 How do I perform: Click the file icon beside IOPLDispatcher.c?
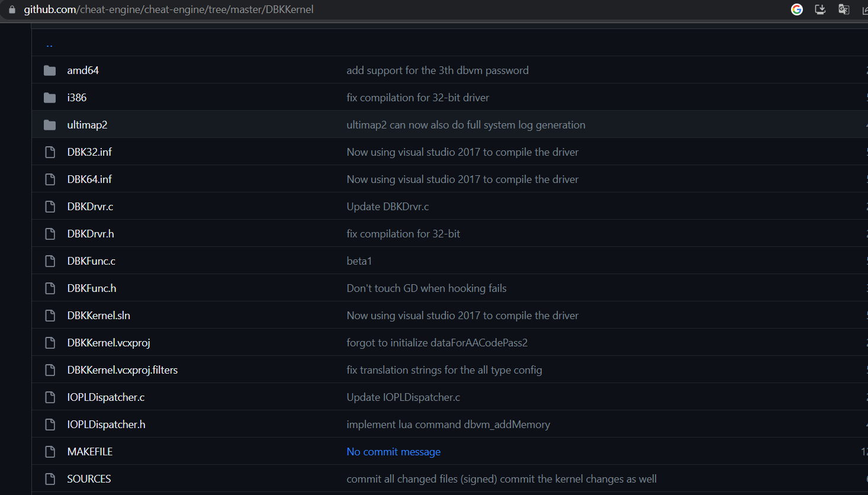click(50, 397)
